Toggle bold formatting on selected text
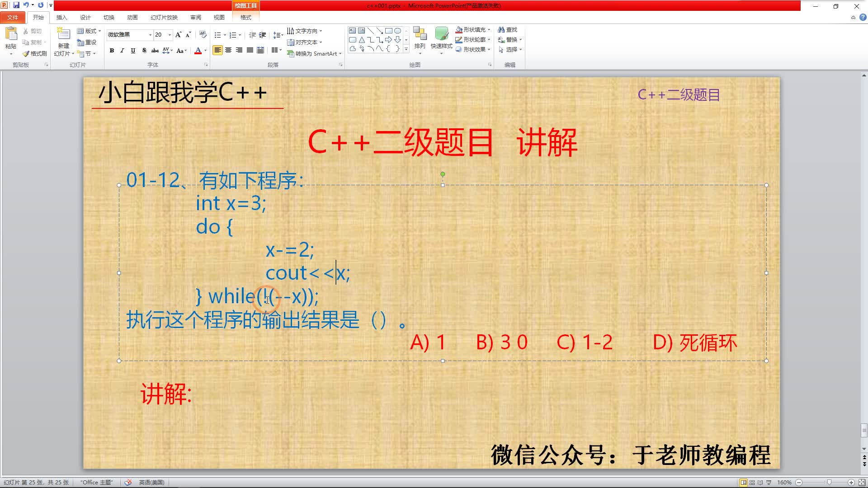This screenshot has width=868, height=488. 111,51
